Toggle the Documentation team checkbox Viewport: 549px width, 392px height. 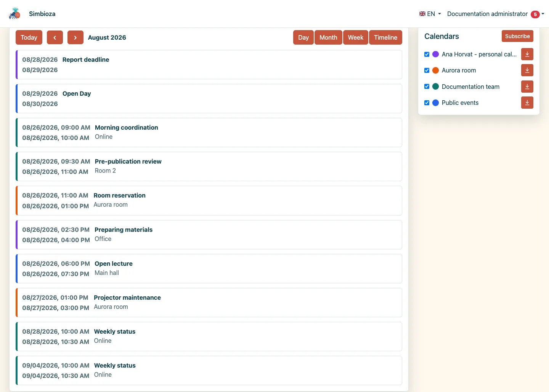[x=427, y=87]
